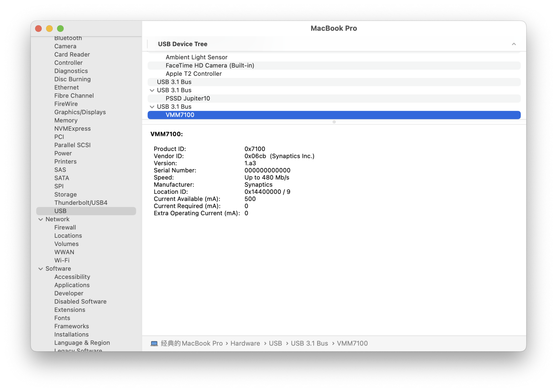Image resolution: width=557 pixels, height=392 pixels.
Task: Click 经典的 MacBook Pro in the breadcrumb
Action: point(191,343)
